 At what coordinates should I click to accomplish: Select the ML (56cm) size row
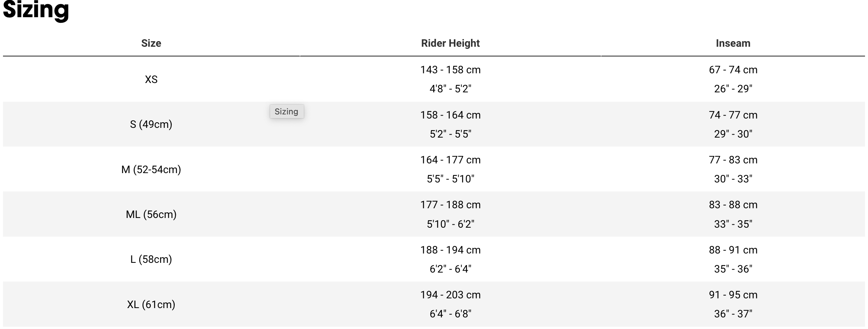pyautogui.click(x=434, y=214)
